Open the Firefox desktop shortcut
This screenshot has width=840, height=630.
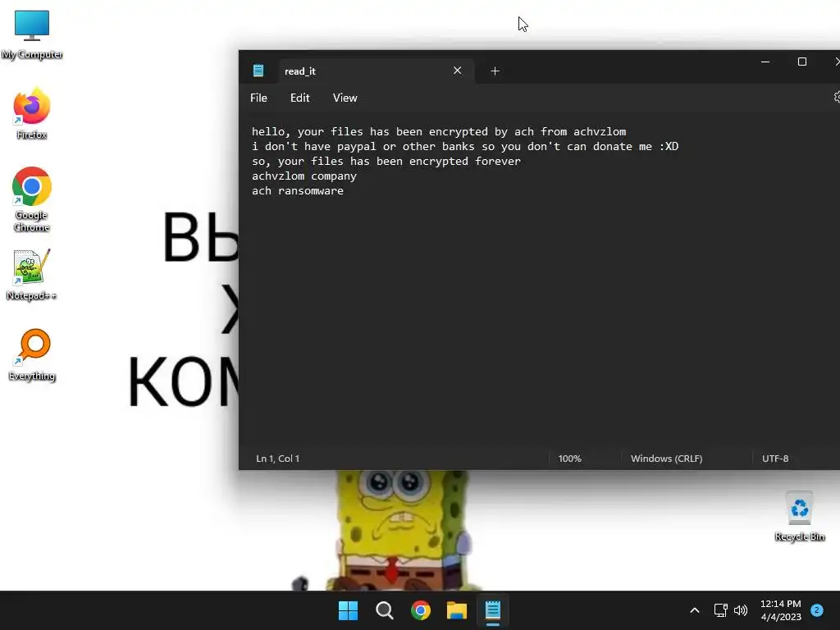pyautogui.click(x=32, y=113)
